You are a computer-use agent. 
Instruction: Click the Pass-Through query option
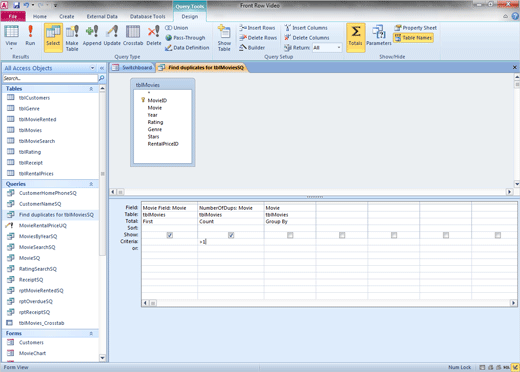(x=185, y=38)
